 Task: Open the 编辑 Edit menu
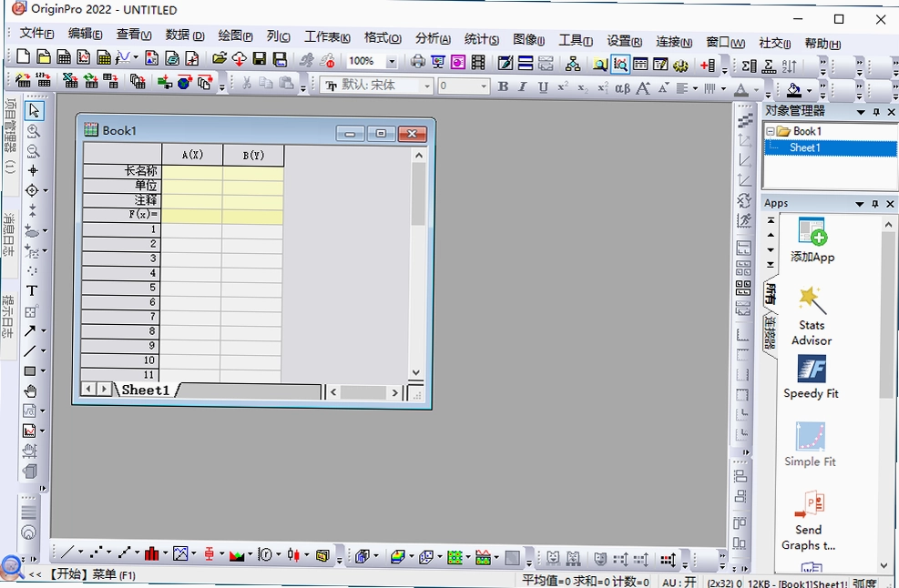[x=85, y=34]
